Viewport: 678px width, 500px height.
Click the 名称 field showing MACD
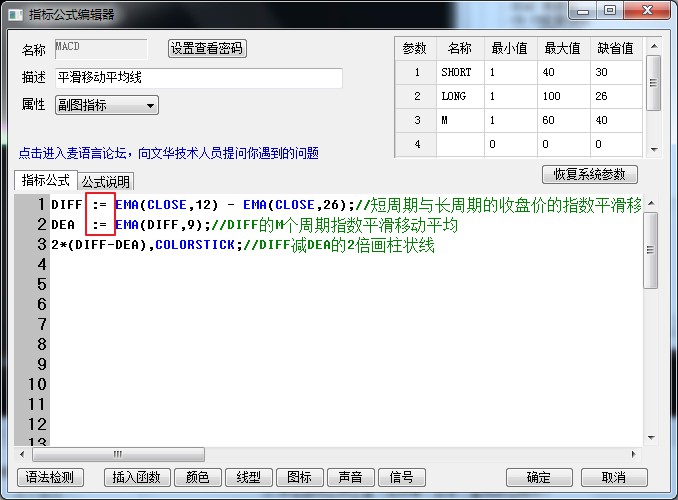tap(101, 49)
